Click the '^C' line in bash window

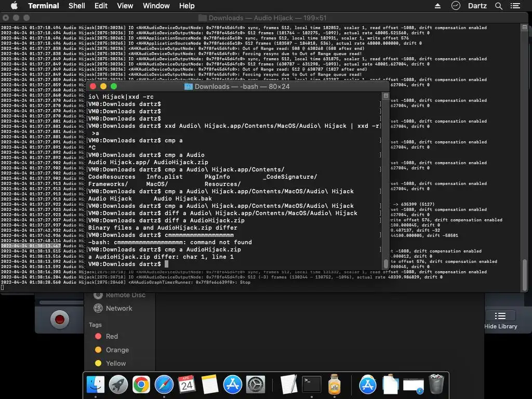tap(92, 148)
